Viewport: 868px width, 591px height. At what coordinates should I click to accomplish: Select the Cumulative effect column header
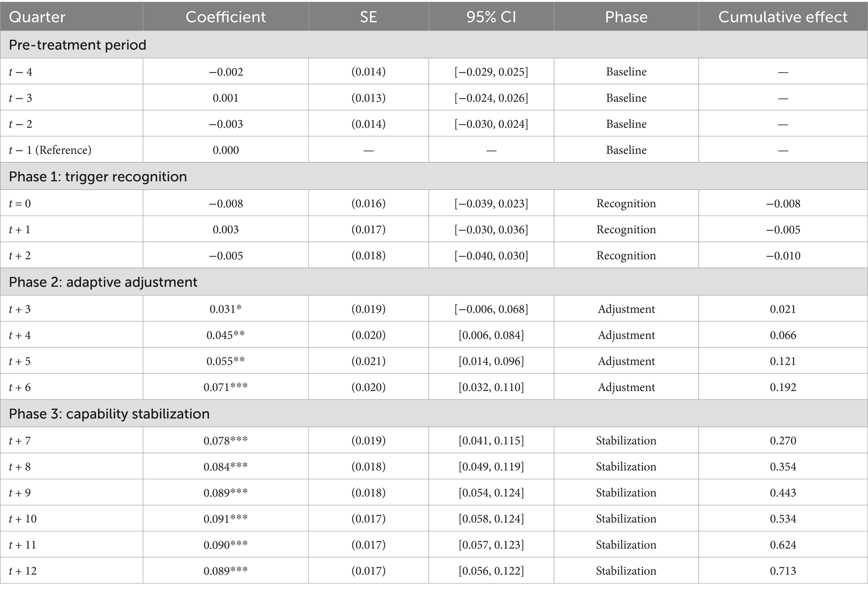tap(783, 17)
